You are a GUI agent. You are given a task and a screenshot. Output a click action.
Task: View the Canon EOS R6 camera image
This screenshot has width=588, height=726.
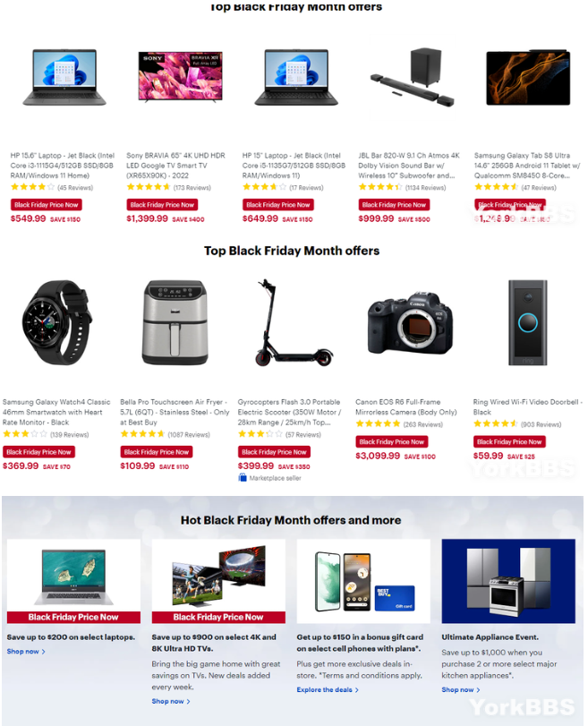tap(410, 323)
